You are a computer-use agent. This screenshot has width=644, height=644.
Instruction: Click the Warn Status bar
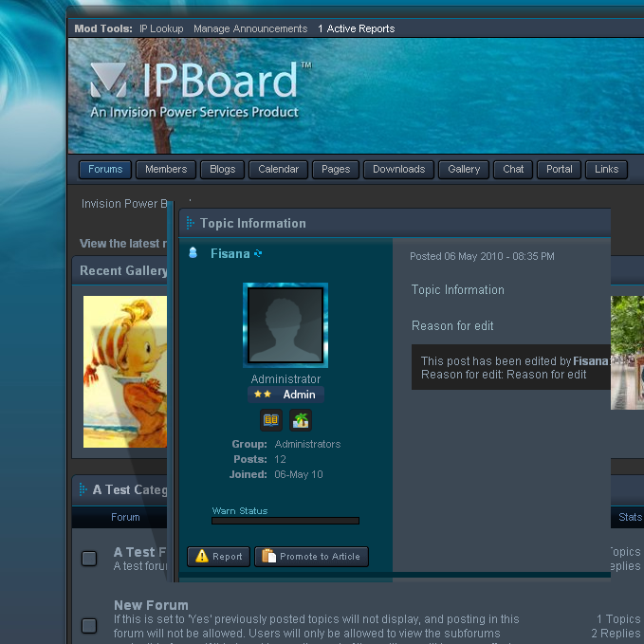(x=285, y=521)
